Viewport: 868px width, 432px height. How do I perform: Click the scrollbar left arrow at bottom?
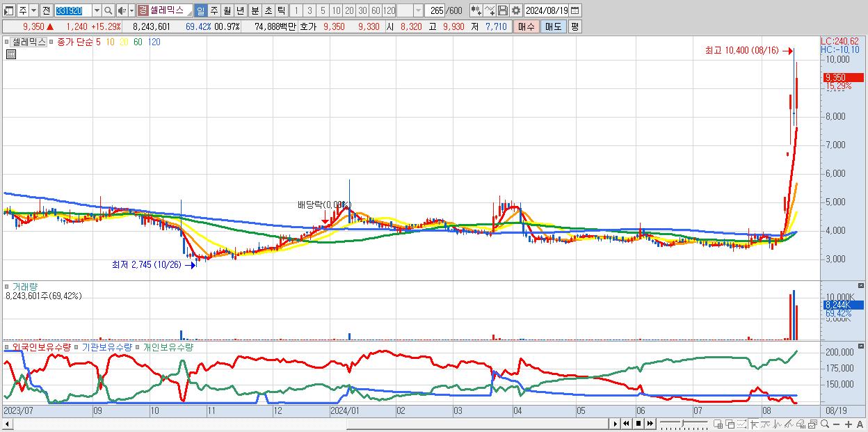(x=7, y=424)
